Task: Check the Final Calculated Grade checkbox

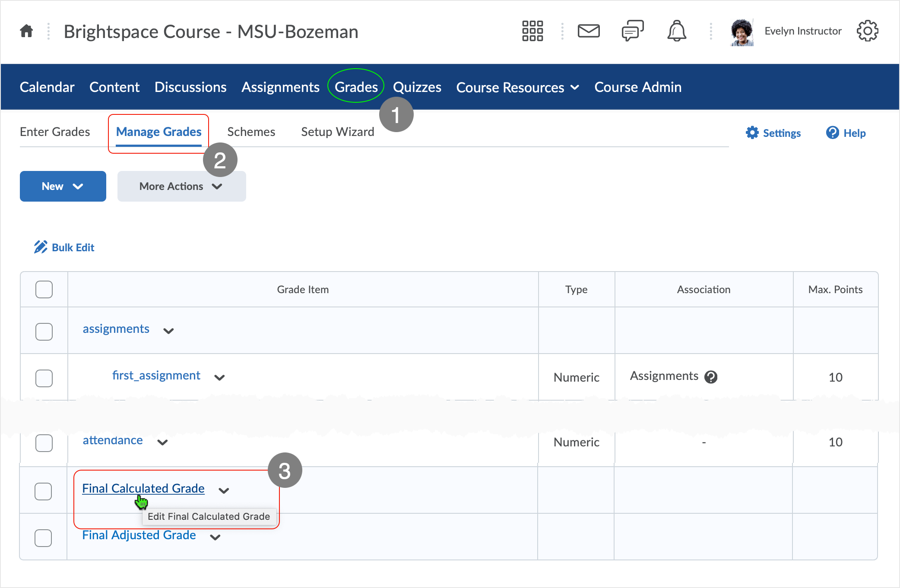Action: tap(43, 491)
